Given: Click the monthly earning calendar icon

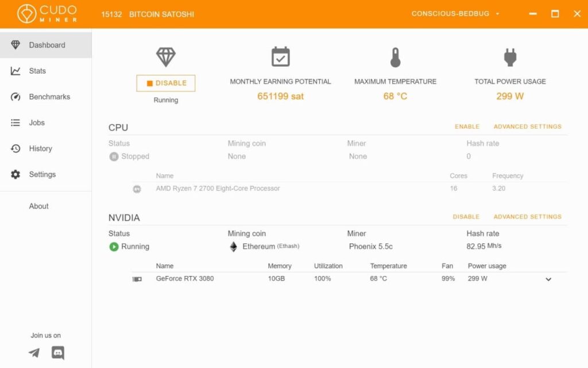Looking at the screenshot, I should click(280, 57).
